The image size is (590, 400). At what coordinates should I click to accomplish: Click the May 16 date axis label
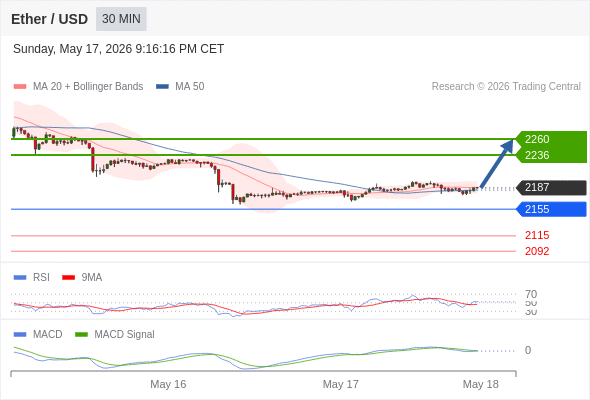(x=168, y=384)
